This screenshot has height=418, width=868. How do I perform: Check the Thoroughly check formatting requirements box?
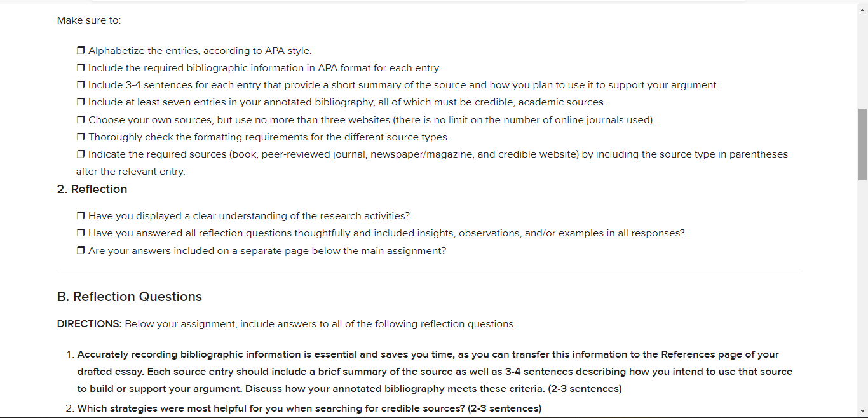[x=81, y=137]
